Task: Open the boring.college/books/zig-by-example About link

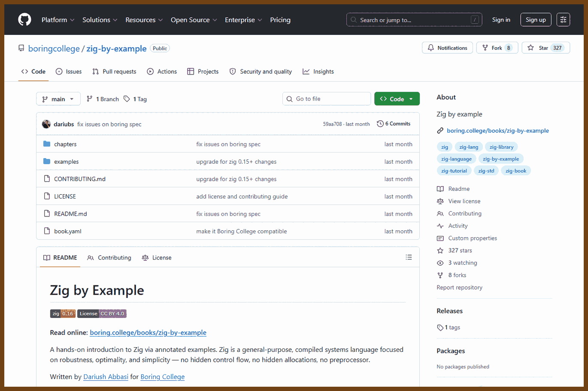Action: [498, 131]
